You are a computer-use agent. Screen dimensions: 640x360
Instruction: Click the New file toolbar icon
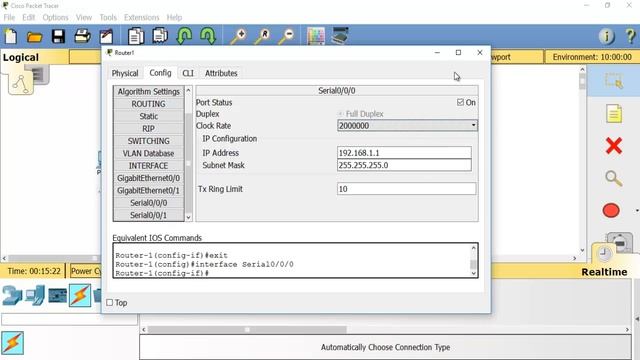tap(11, 36)
